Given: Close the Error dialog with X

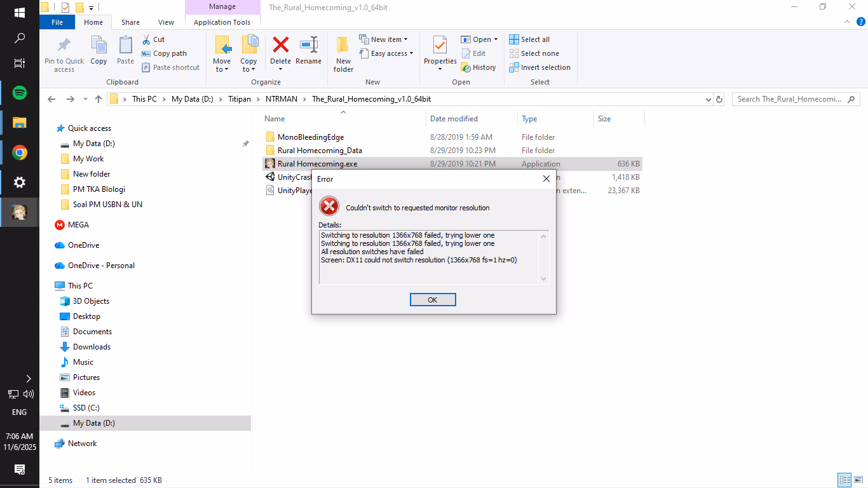Looking at the screenshot, I should (x=546, y=179).
